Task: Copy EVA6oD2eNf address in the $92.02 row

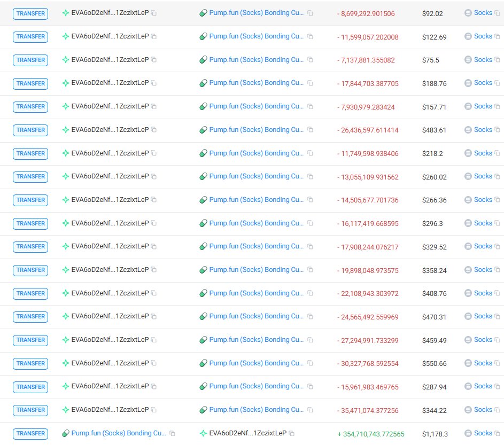Action: [x=154, y=13]
